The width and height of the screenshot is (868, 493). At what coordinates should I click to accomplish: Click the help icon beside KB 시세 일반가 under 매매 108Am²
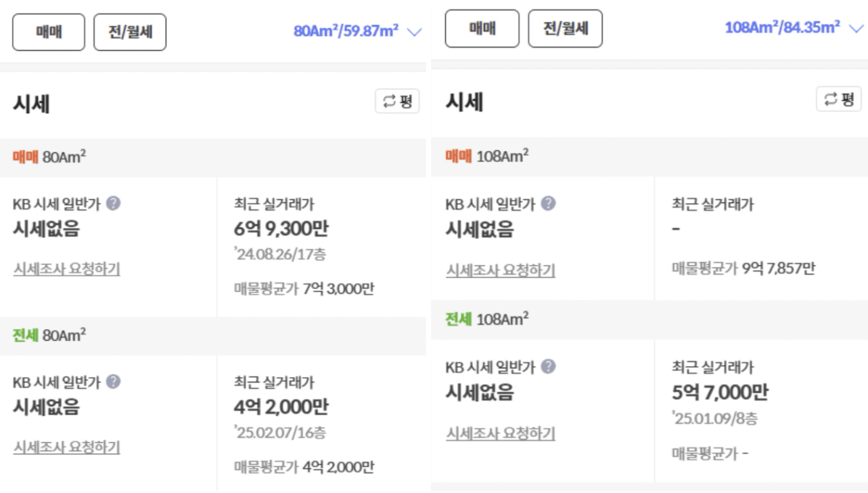[x=549, y=203]
